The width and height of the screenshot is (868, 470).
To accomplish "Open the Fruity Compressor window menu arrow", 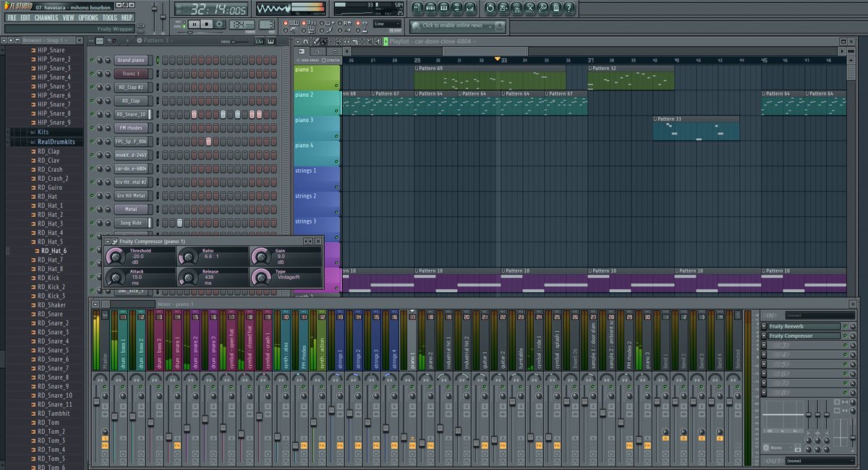I will tap(108, 241).
